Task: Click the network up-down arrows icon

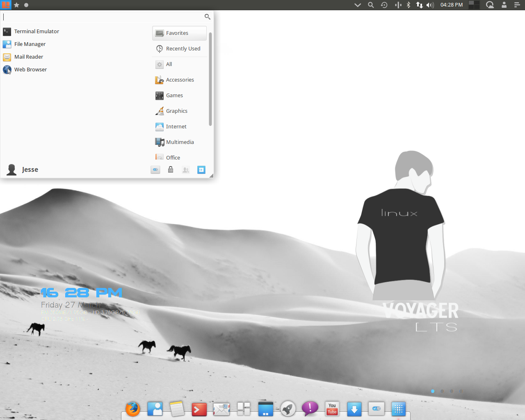Action: pyautogui.click(x=419, y=5)
